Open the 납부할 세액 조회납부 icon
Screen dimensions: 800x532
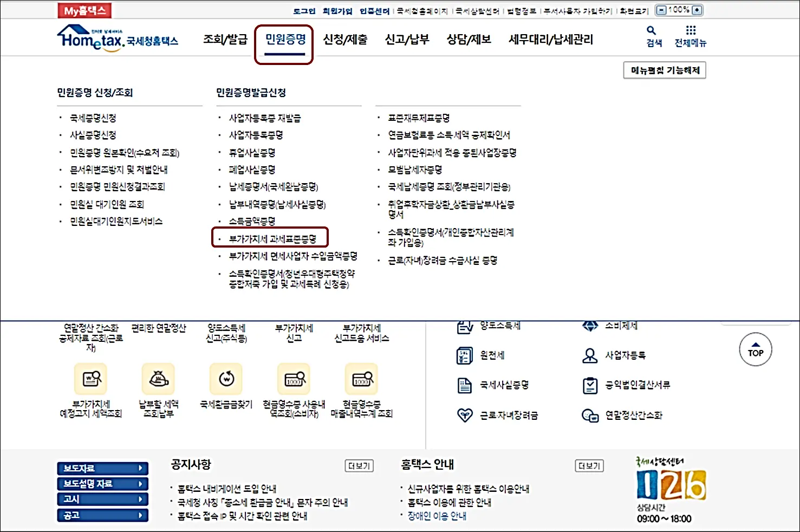click(x=158, y=379)
